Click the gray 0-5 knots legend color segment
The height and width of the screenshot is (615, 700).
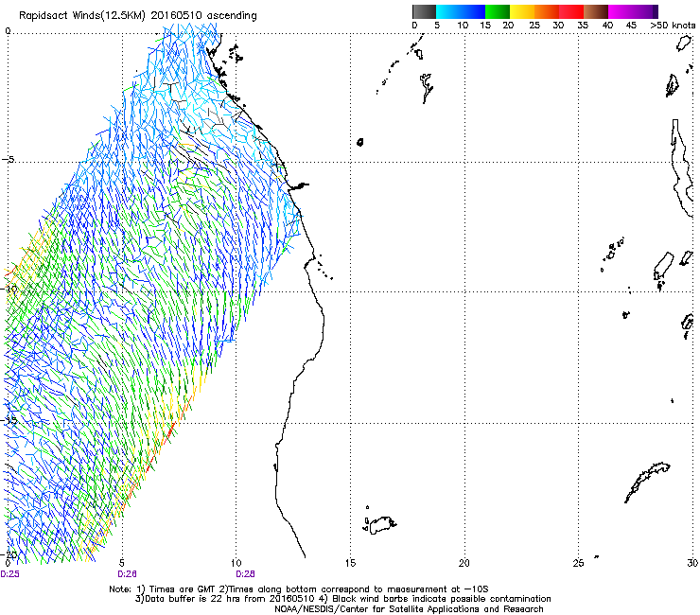click(x=424, y=11)
